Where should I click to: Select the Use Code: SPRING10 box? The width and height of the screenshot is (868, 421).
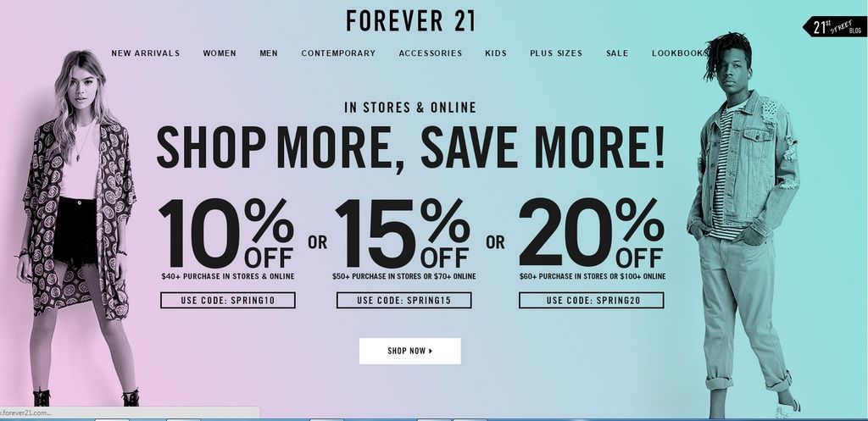227,301
